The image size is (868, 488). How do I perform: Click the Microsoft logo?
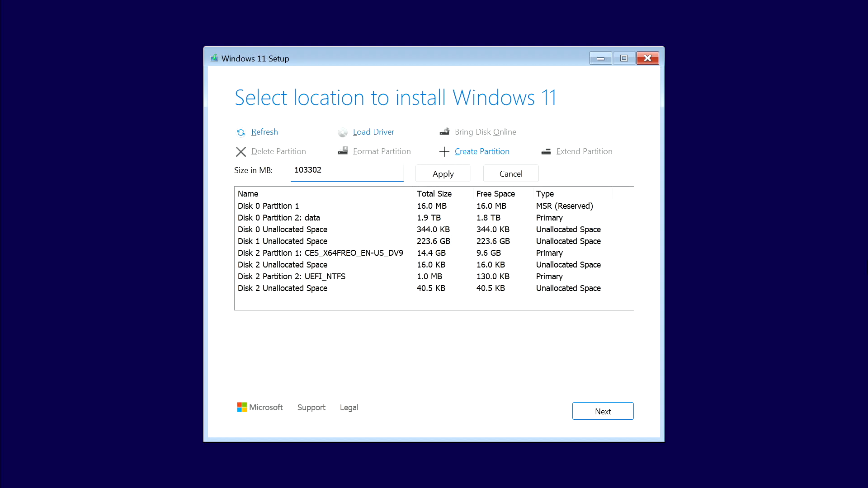point(260,407)
